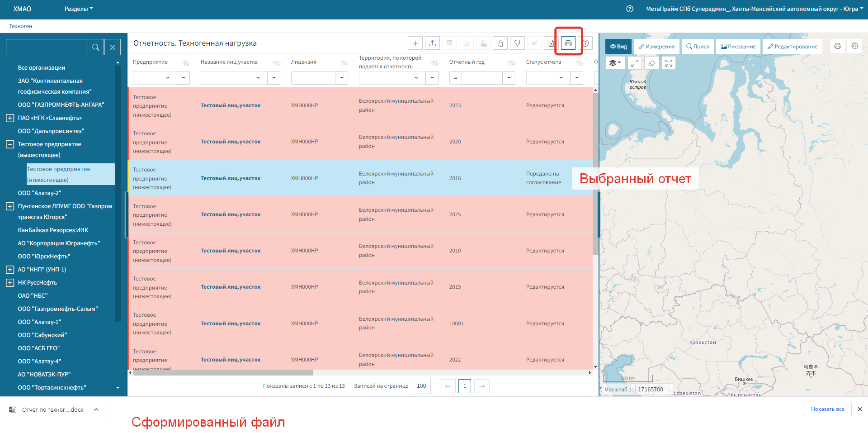Switch to the Измерения map tab
The width and height of the screenshot is (868, 433).
point(656,47)
